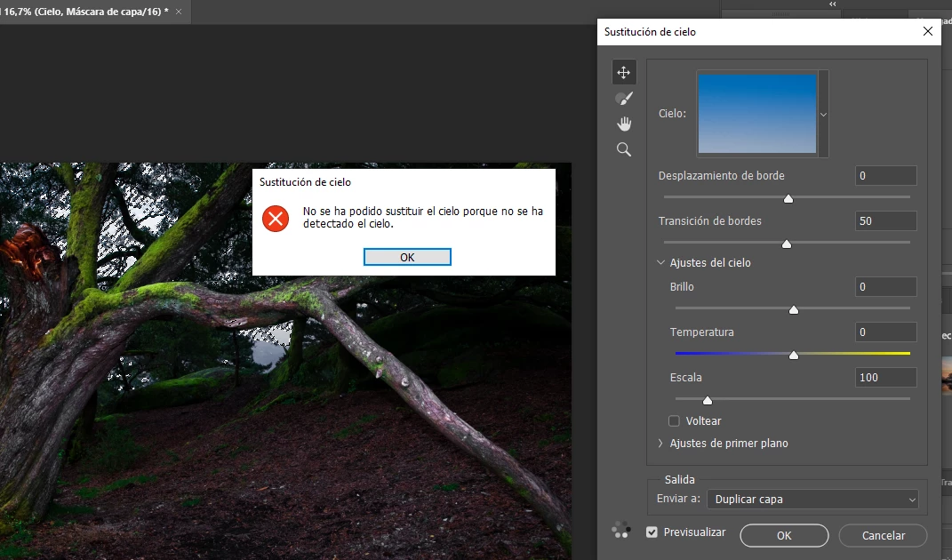This screenshot has width=952, height=560.
Task: Click the Temperatura slider handle
Action: [794, 356]
